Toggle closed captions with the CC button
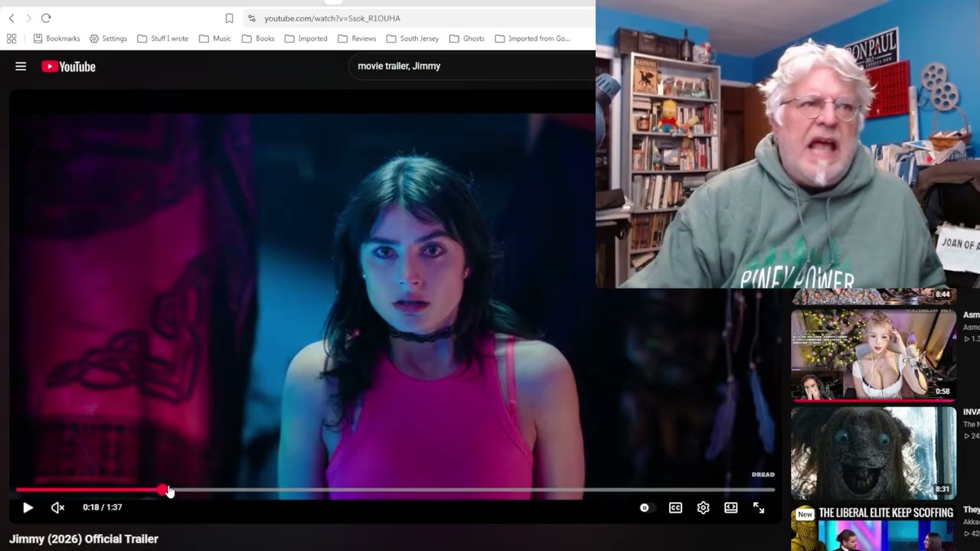 675,507
